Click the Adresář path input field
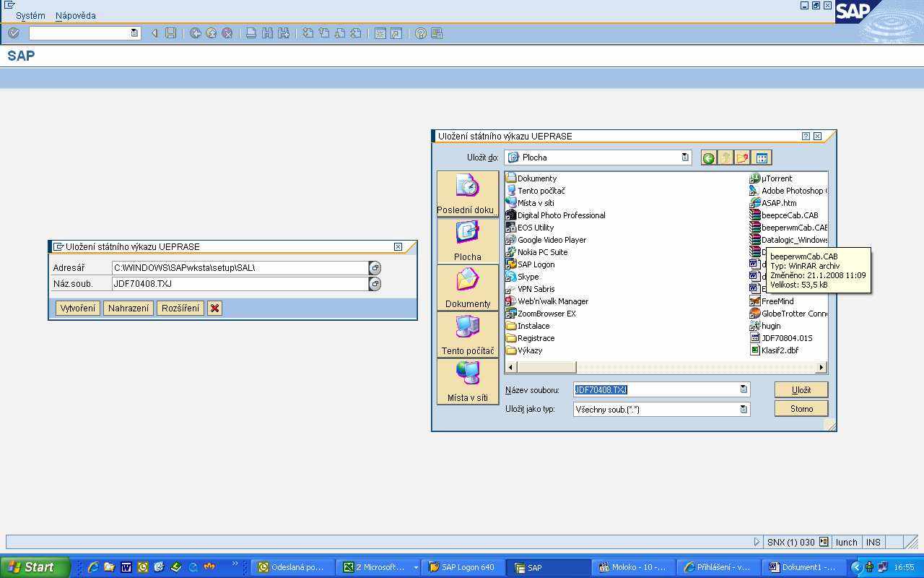The height and width of the screenshot is (578, 924). [240, 268]
